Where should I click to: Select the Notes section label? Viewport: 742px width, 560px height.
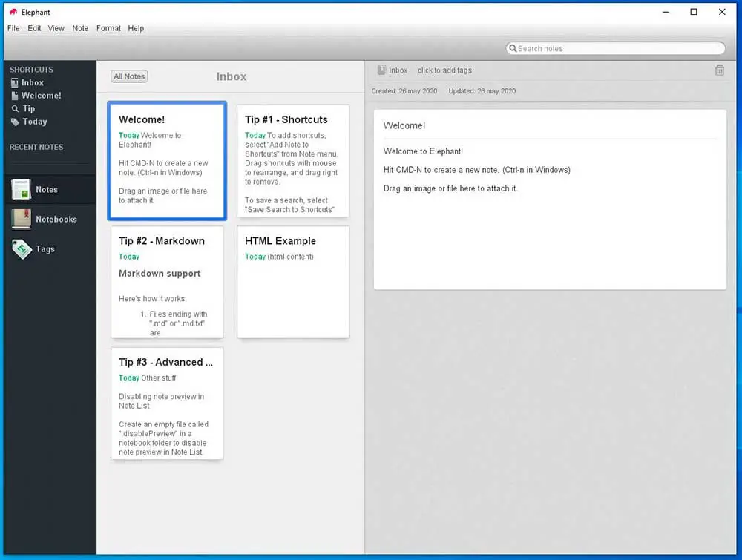[47, 190]
